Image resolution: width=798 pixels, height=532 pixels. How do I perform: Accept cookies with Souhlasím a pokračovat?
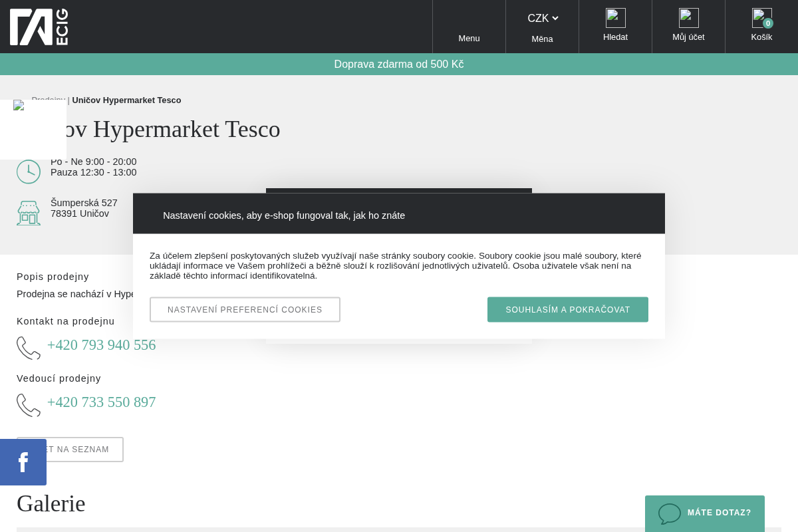tap(568, 310)
